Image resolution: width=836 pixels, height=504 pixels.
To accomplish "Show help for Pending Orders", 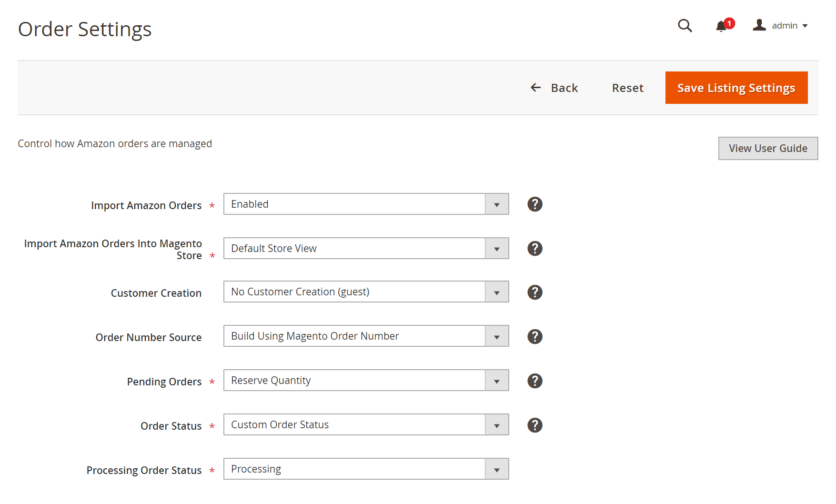I will (535, 381).
